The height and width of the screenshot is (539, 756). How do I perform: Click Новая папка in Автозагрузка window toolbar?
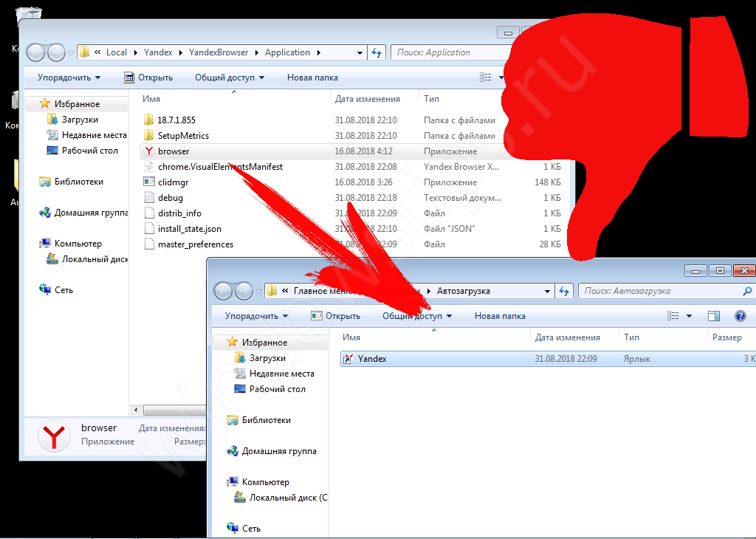click(500, 316)
